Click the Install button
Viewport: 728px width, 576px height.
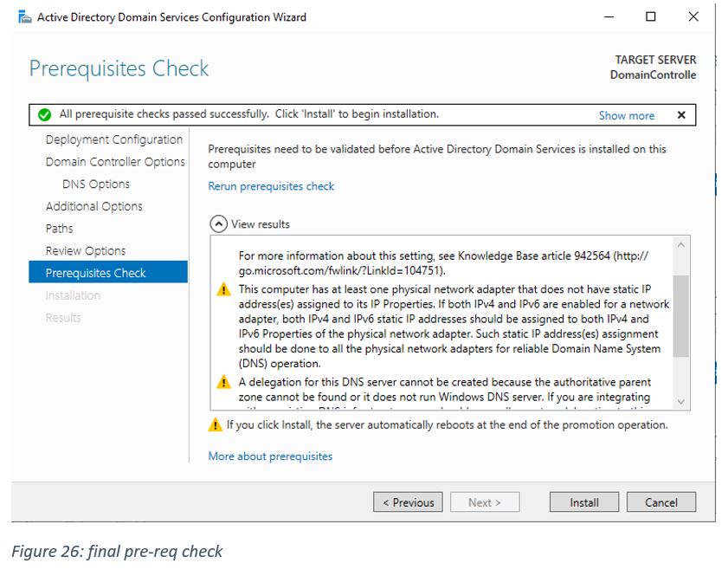pyautogui.click(x=583, y=502)
